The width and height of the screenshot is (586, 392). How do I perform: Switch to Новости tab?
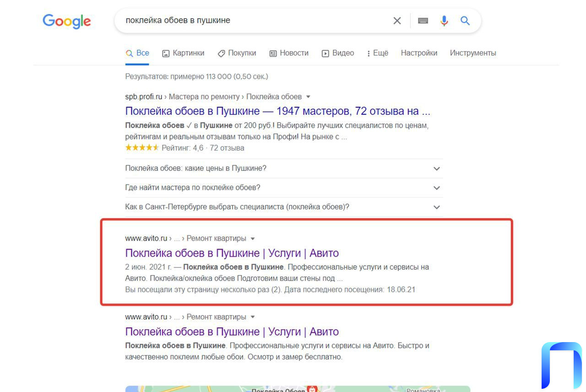(x=289, y=53)
